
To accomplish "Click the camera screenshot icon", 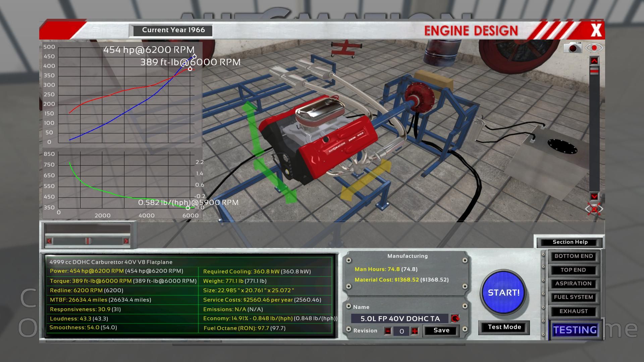I will click(573, 48).
